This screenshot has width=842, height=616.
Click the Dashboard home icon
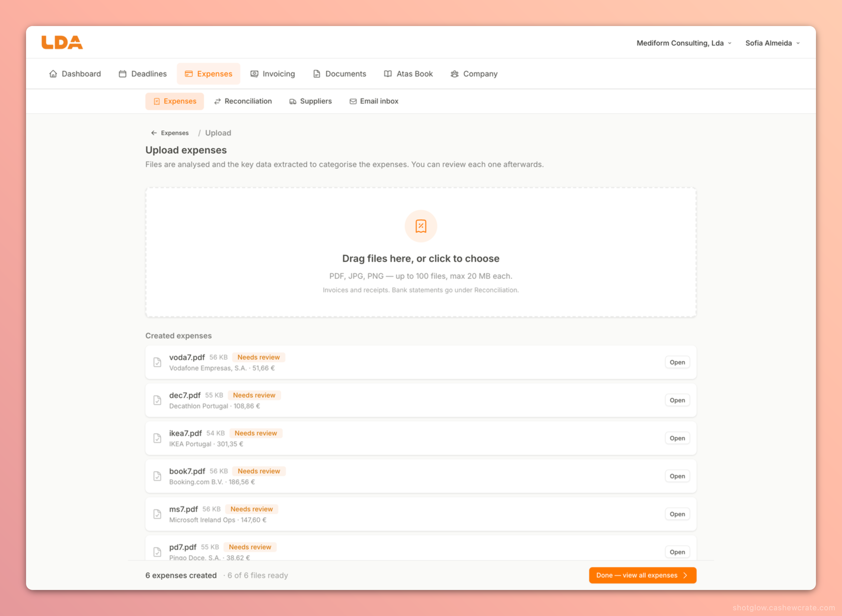pos(53,74)
